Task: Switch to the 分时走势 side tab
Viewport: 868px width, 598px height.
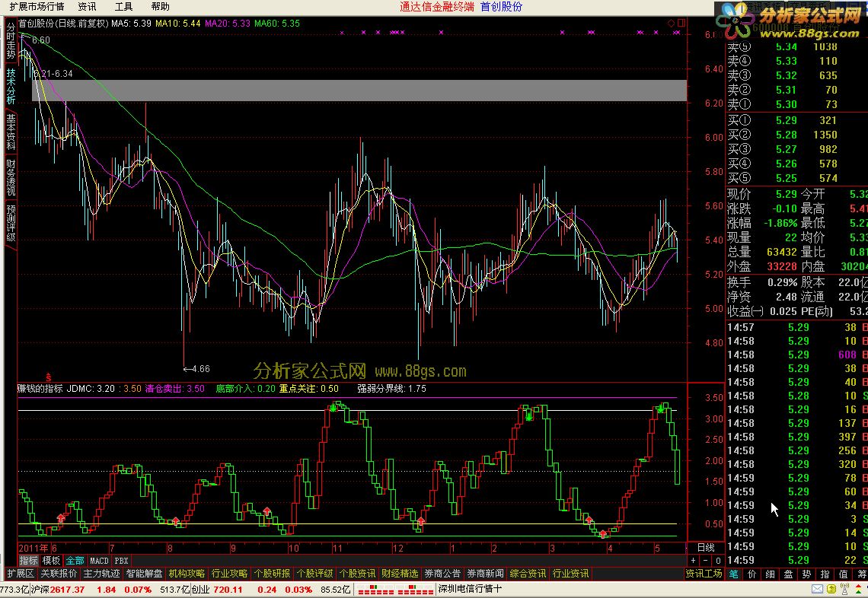Action: pyautogui.click(x=11, y=42)
